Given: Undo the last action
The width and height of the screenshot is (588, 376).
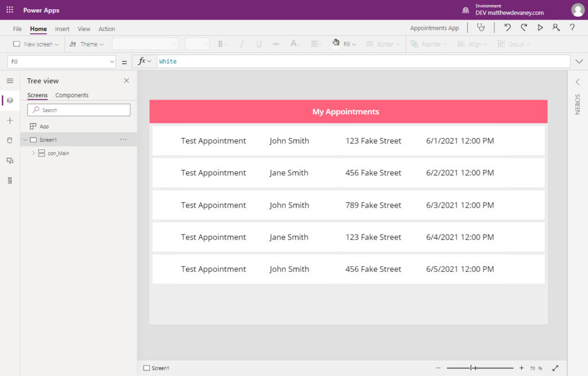Looking at the screenshot, I should [508, 28].
